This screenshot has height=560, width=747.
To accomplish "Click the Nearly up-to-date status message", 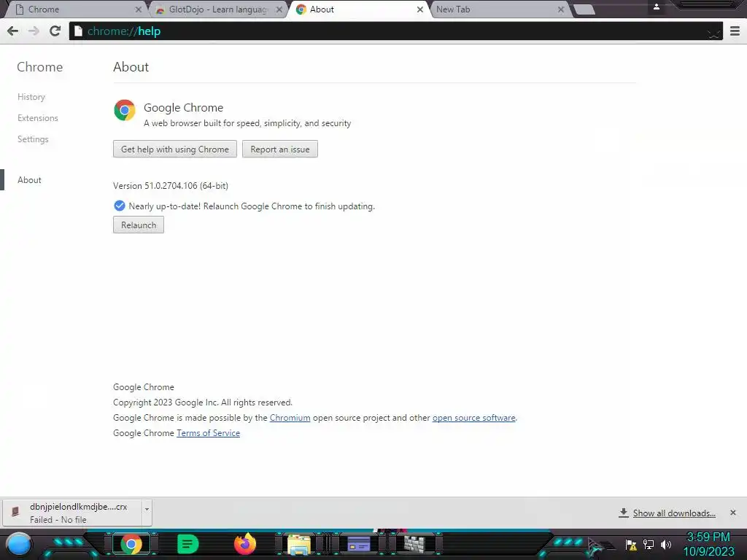I will (x=252, y=206).
